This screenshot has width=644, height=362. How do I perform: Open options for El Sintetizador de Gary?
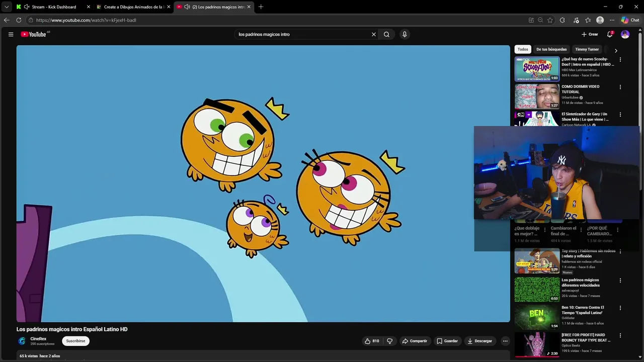[620, 115]
